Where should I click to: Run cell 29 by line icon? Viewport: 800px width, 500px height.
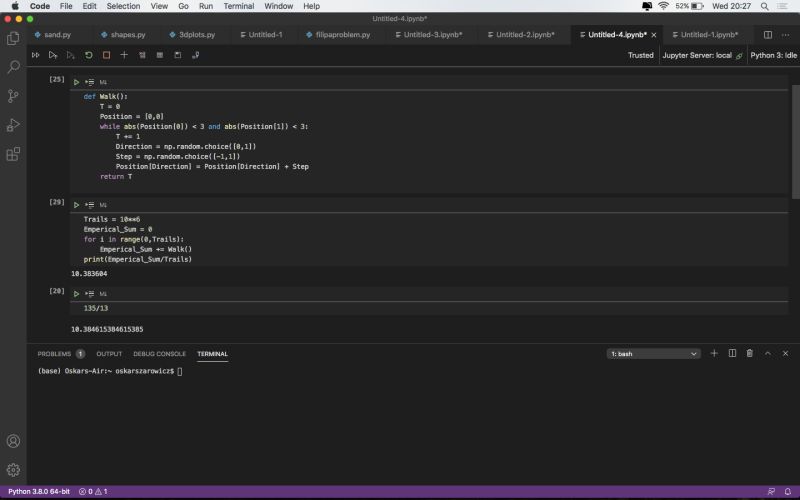click(x=89, y=205)
